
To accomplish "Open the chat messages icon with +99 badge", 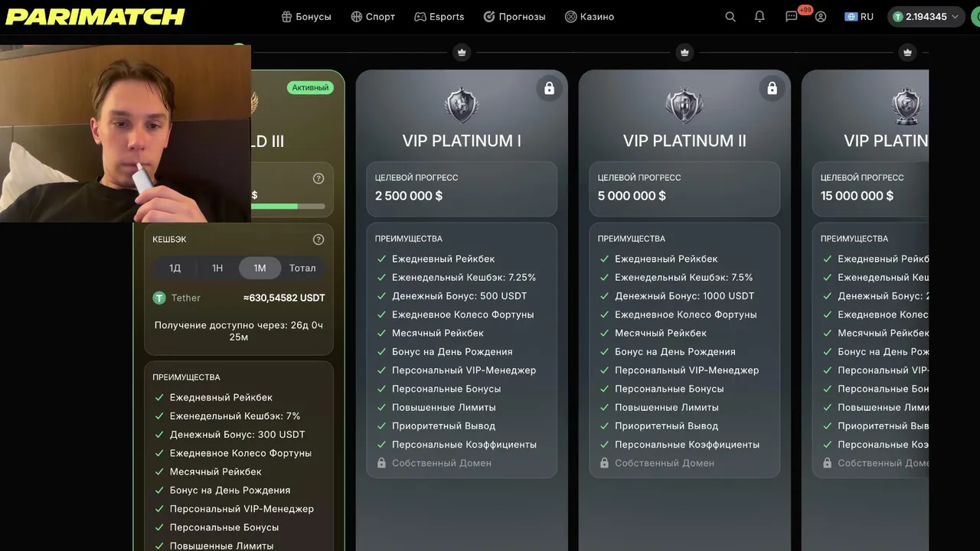I will 792,17.
